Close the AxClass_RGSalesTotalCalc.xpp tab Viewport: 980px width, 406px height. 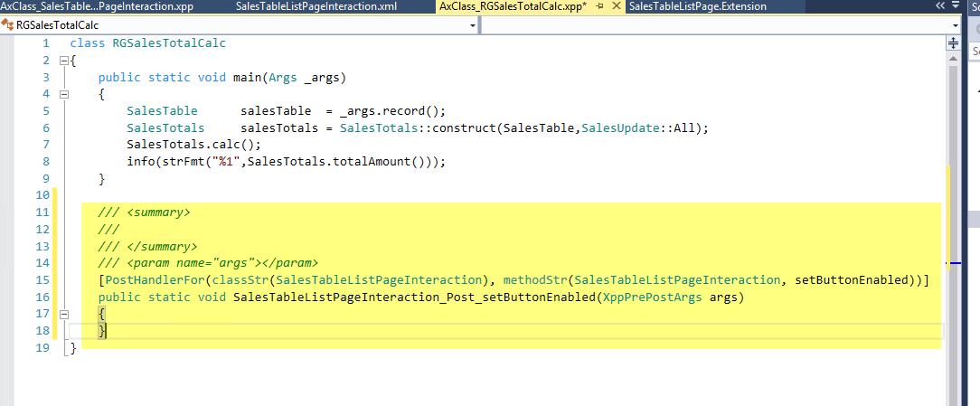[615, 6]
